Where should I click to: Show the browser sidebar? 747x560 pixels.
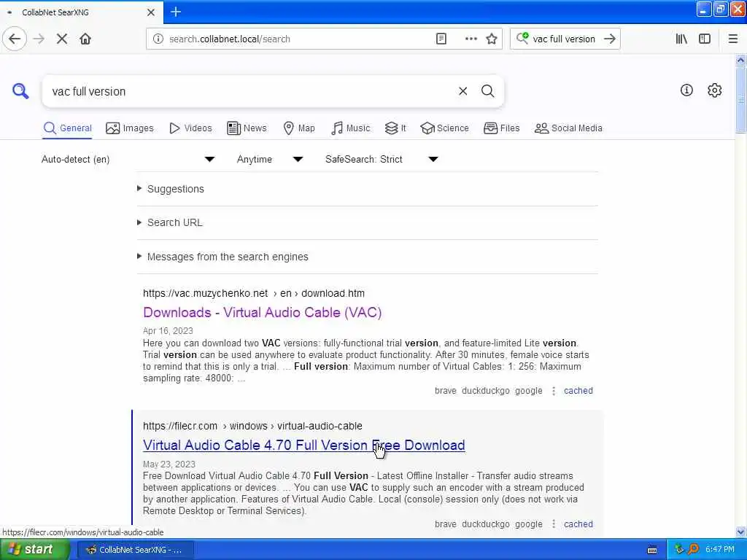[705, 39]
